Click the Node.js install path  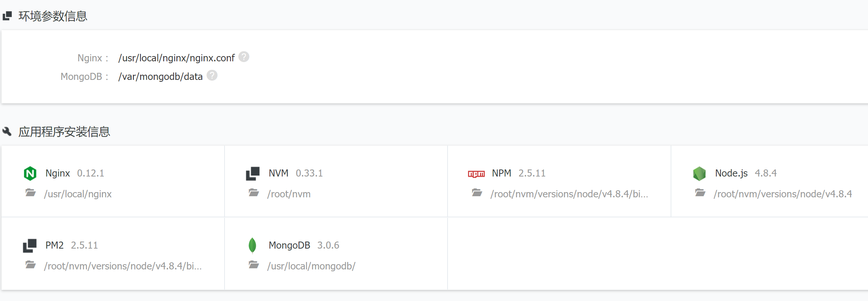point(783,194)
